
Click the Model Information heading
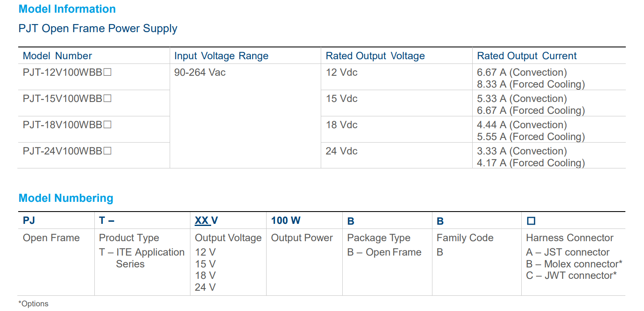coord(67,9)
